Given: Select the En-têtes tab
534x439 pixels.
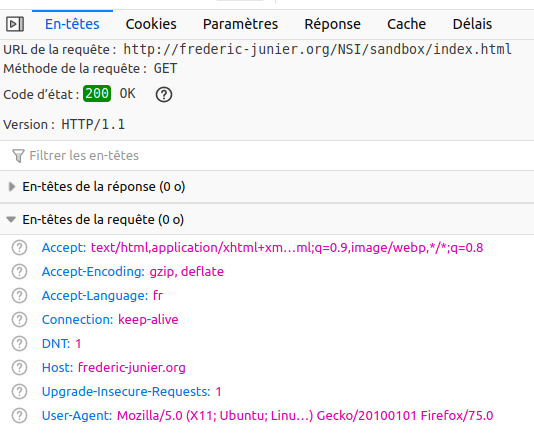Looking at the screenshot, I should click(72, 24).
